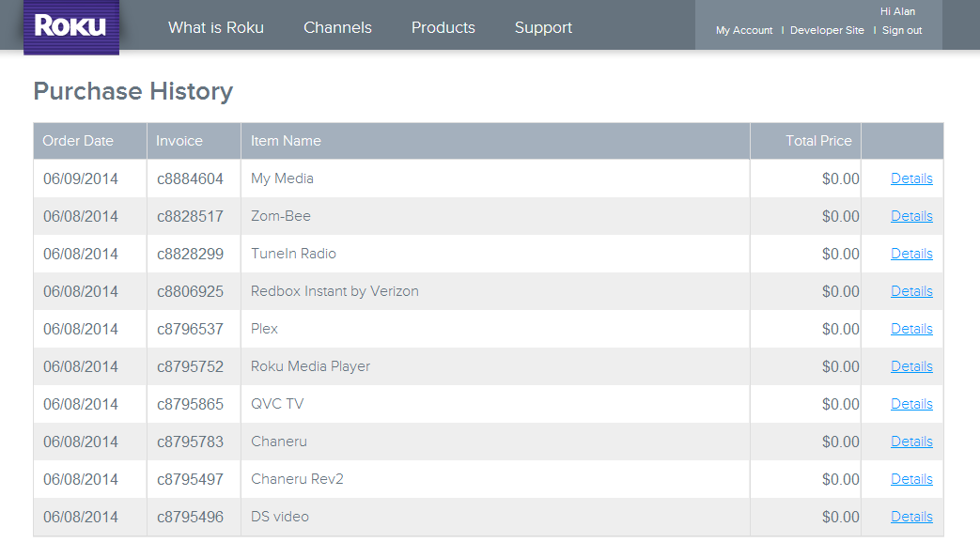Visit the Developer Site link
Image resolution: width=980 pixels, height=558 pixels.
click(x=827, y=30)
